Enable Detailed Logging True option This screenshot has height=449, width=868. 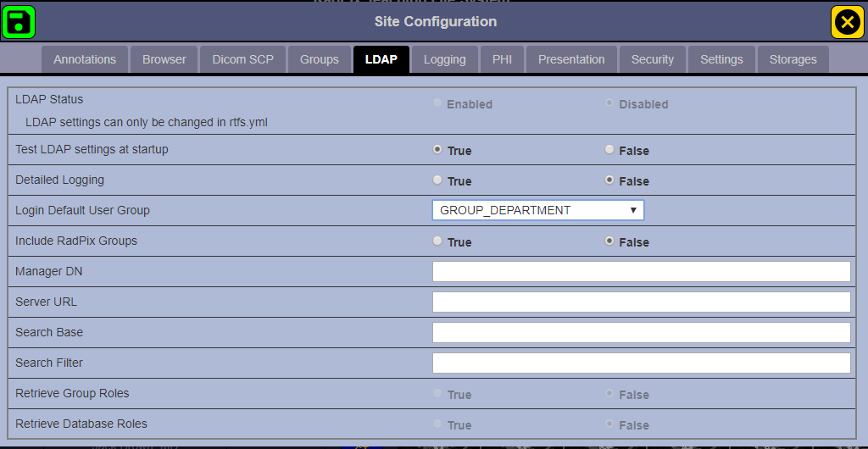[x=437, y=180]
